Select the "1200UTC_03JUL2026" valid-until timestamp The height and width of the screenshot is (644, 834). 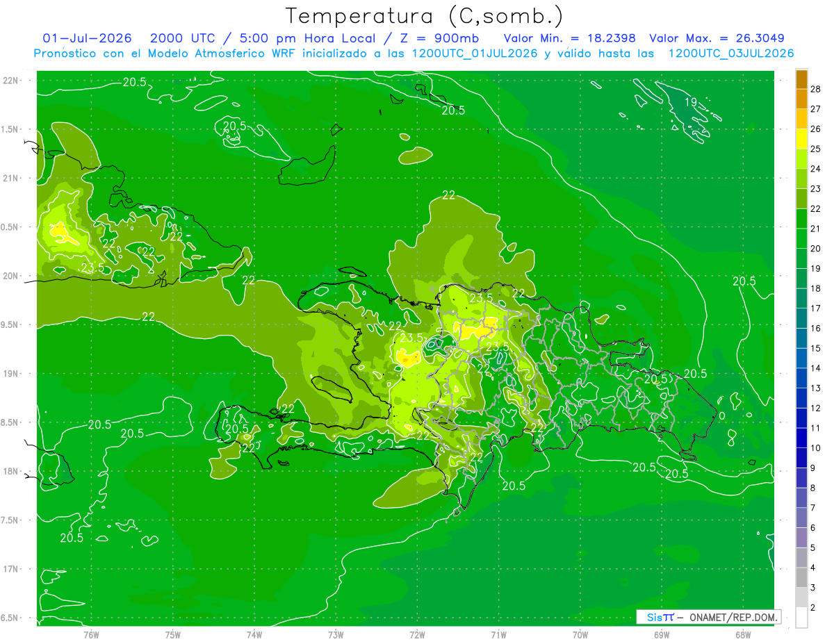click(x=731, y=53)
